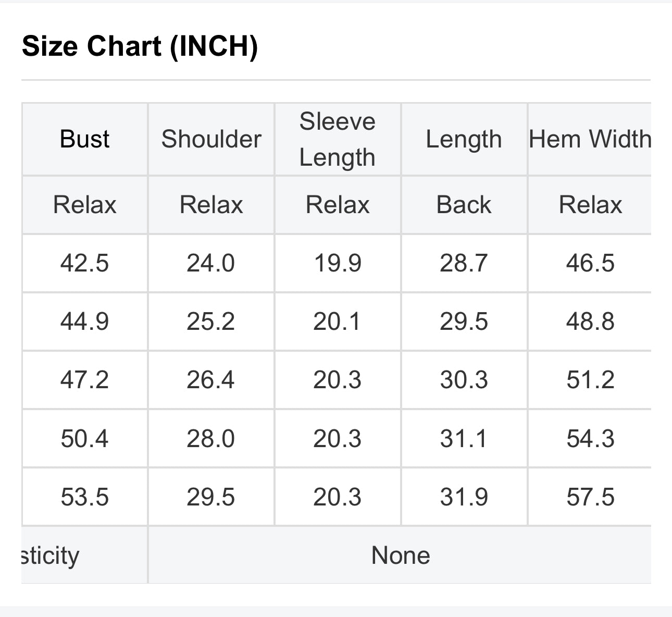This screenshot has width=672, height=617.
Task: Click the Sleeve Length column header
Action: (x=338, y=139)
